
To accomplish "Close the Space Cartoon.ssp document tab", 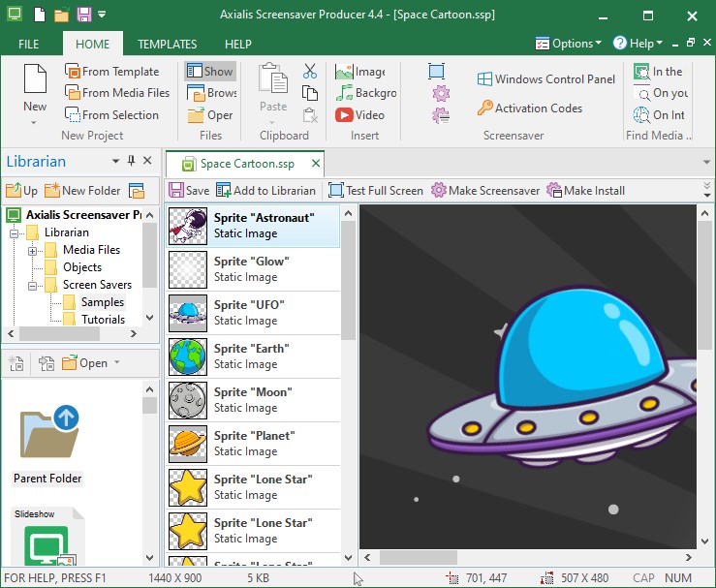I will click(x=316, y=163).
